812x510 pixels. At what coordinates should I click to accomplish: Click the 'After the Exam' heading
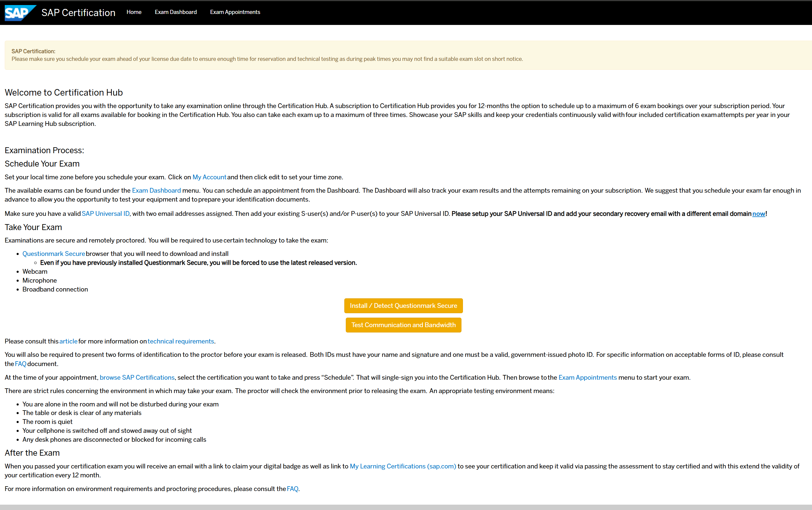(32, 453)
